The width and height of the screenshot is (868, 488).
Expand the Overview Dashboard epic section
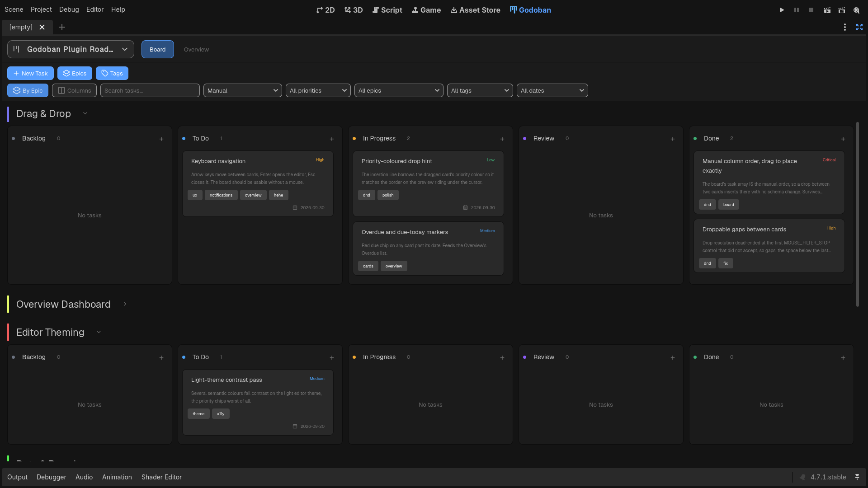[x=125, y=304]
